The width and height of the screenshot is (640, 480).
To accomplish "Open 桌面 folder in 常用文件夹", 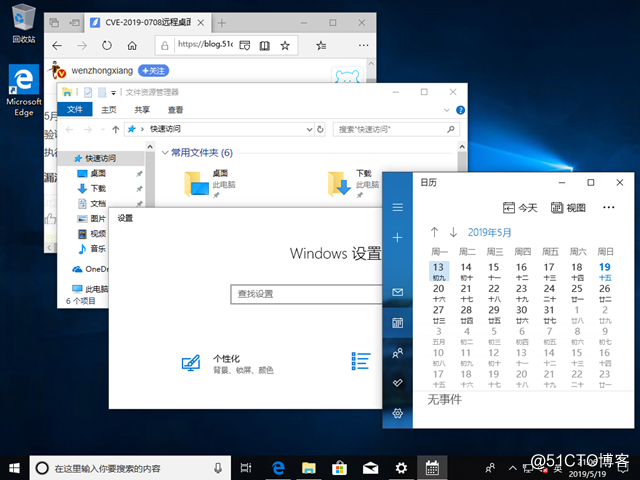I will pos(211,183).
